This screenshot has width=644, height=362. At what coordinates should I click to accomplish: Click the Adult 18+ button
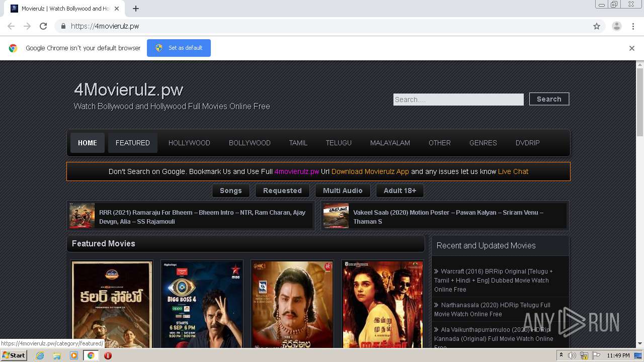[400, 191]
